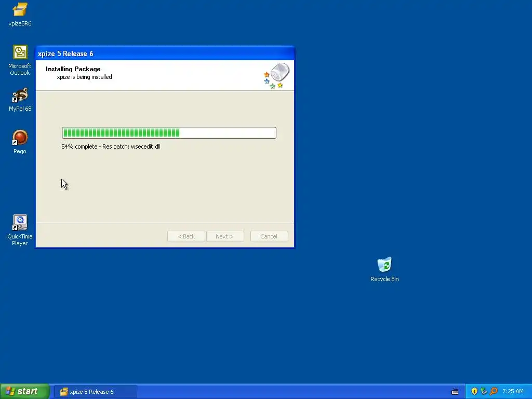Select the Pego desktop shortcut
Image resolution: width=532 pixels, height=399 pixels.
click(x=20, y=142)
